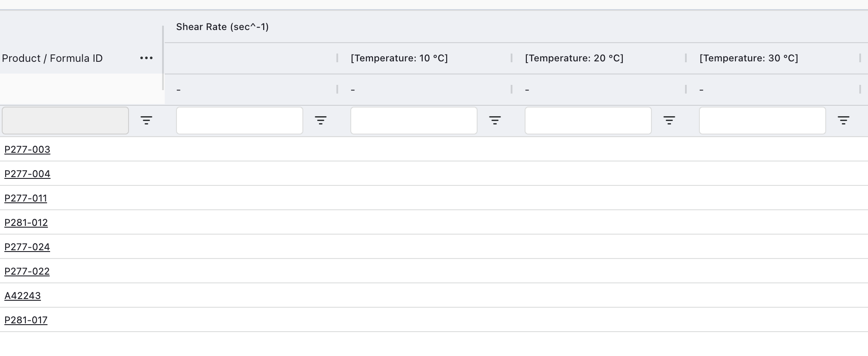Open the A42243 formula link

[23, 296]
